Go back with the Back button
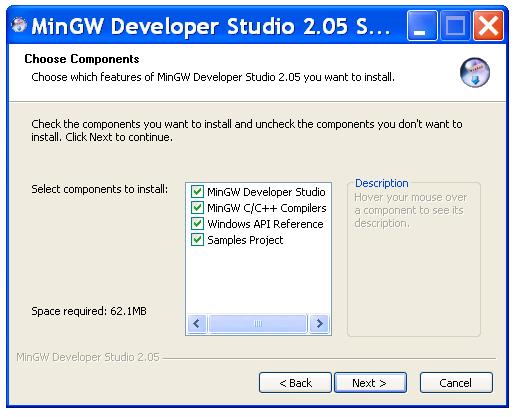The height and width of the screenshot is (417, 517). (x=295, y=383)
